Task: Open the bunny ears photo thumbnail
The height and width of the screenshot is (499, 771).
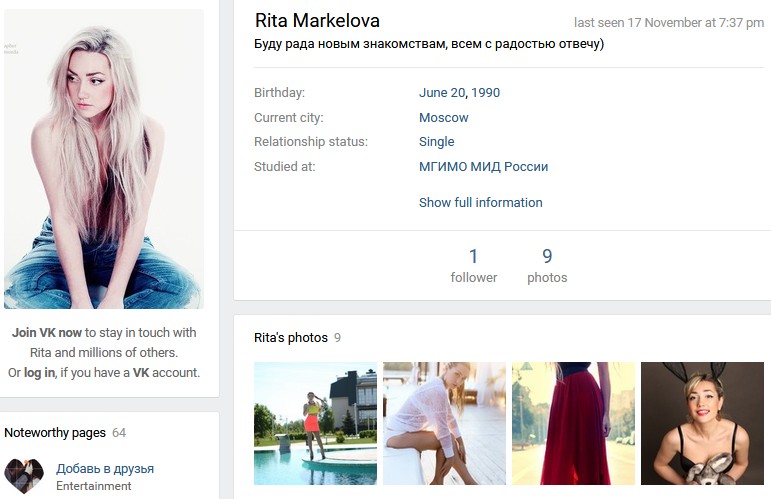Action: coord(702,423)
